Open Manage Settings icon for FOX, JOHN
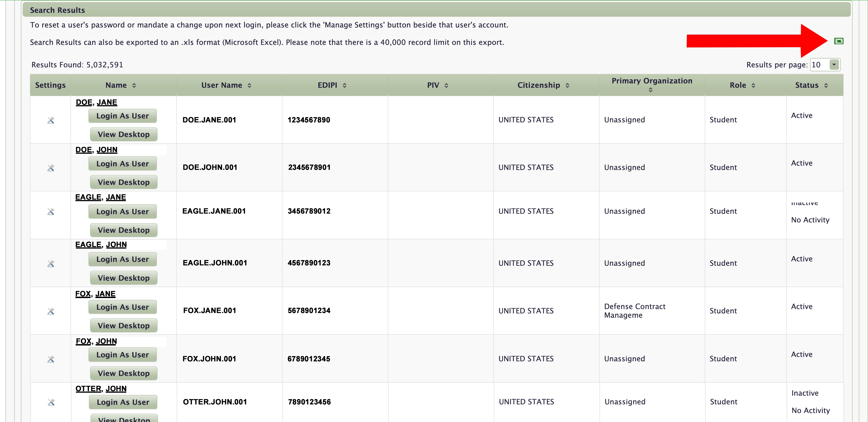 (x=51, y=359)
